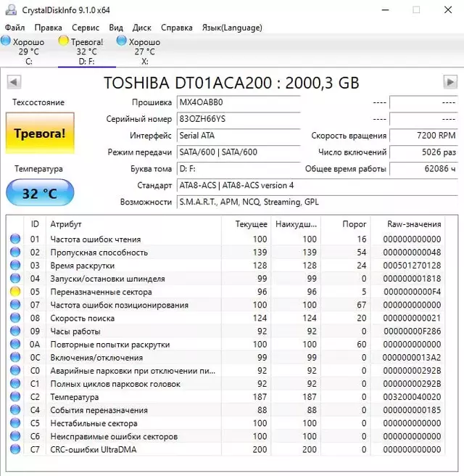Click the ATA8-ACS standard field
This screenshot has width=464, height=476.
317,186
